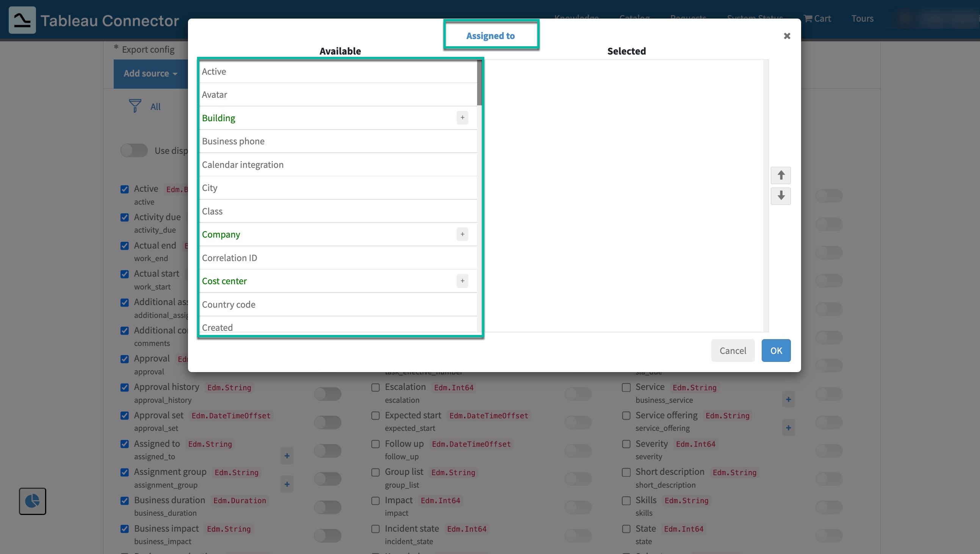The height and width of the screenshot is (554, 980).
Task: Expand Cost center with plus button
Action: (x=462, y=281)
